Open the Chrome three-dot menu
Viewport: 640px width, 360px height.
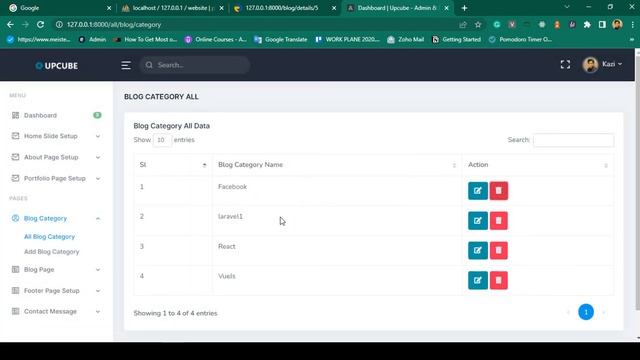632,25
